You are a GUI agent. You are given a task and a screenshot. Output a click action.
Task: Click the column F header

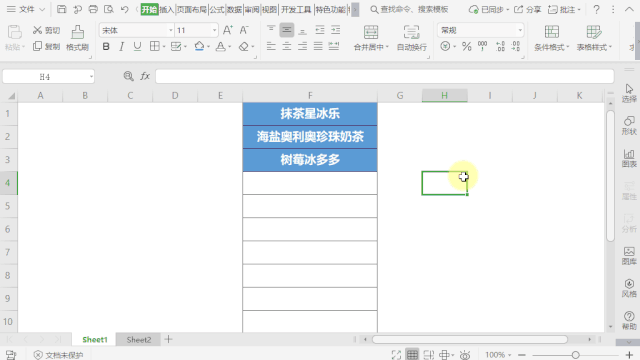point(310,96)
